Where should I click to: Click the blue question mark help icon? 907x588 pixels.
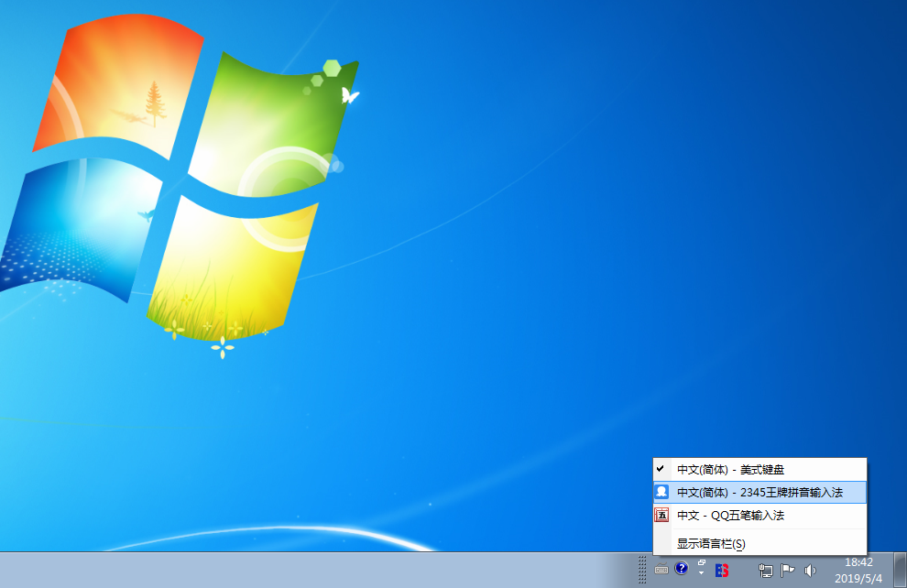pyautogui.click(x=680, y=568)
